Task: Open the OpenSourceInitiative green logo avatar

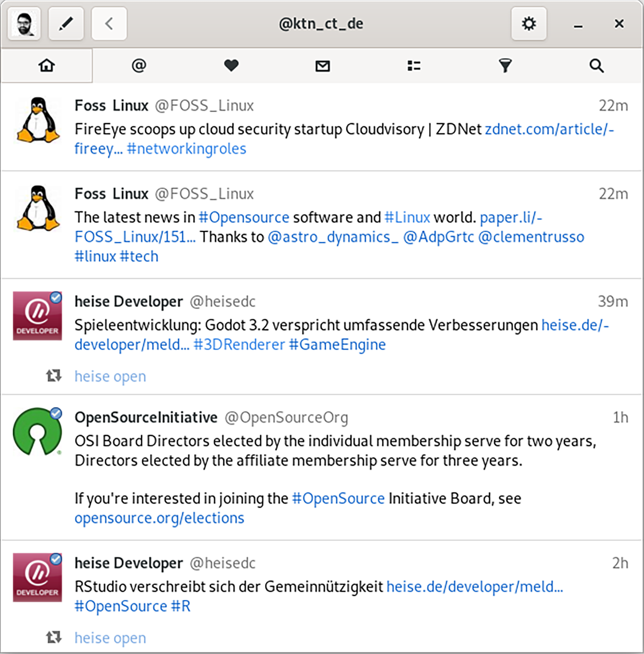Action: click(x=37, y=432)
